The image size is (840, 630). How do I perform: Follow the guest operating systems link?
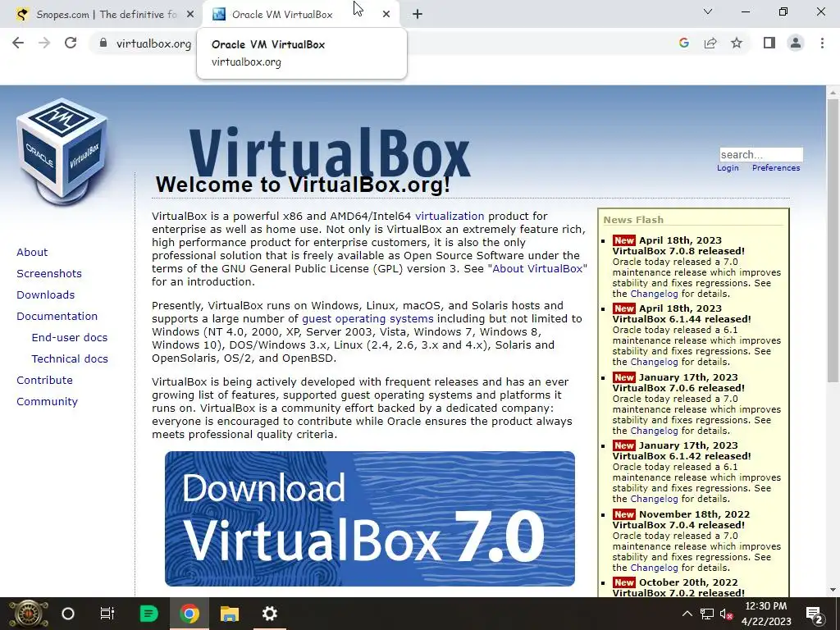coord(367,319)
